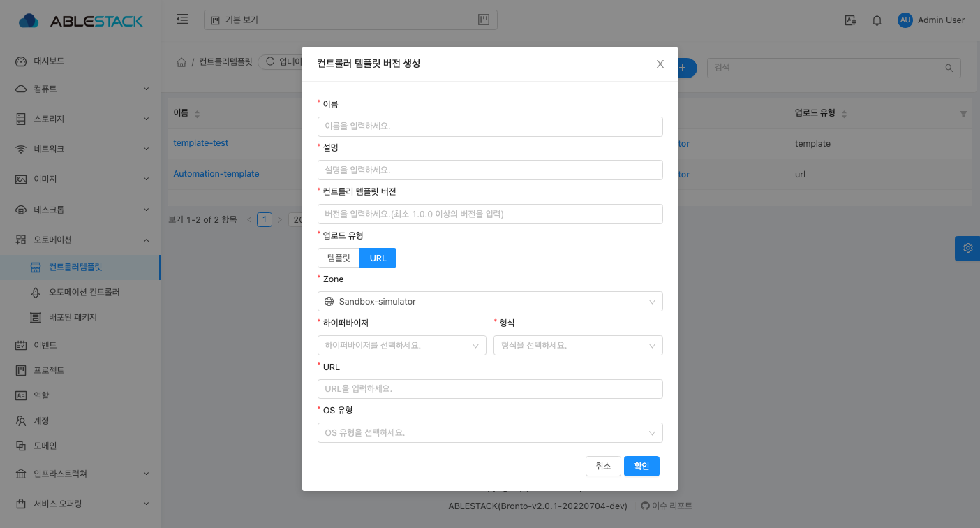This screenshot has height=528, width=980.
Task: Focus the 컨트롤러 템플릿 버전 input
Action: pos(490,214)
